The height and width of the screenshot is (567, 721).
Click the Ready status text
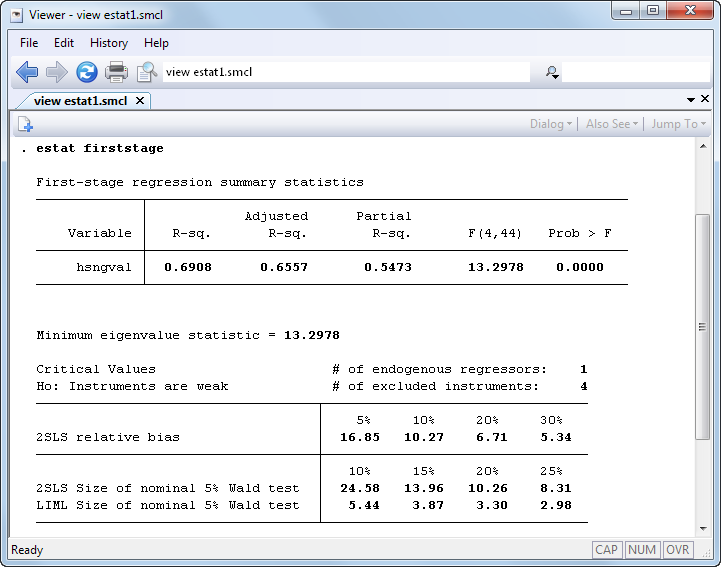tap(27, 550)
